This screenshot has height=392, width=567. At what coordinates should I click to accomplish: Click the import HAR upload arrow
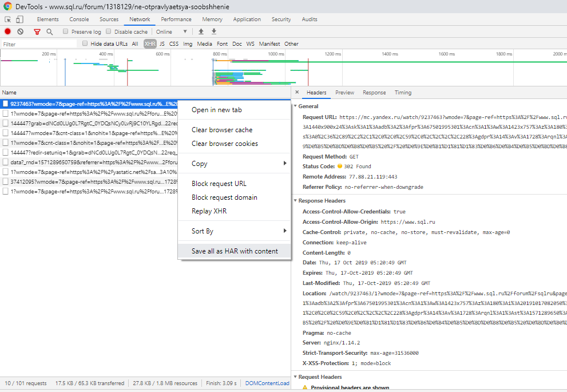(x=201, y=32)
